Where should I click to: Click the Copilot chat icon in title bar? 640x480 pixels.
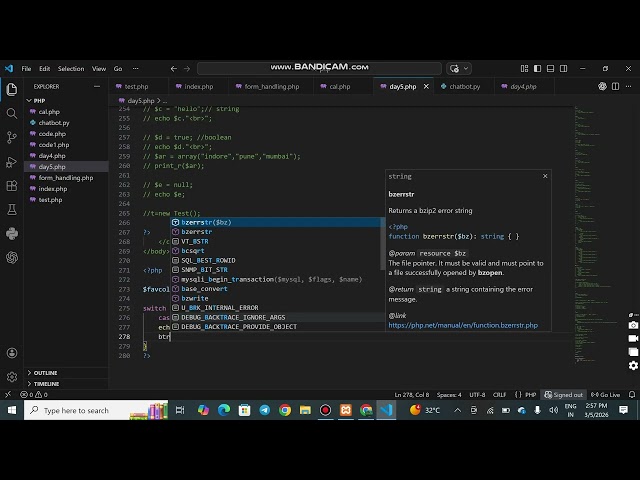coord(454,69)
